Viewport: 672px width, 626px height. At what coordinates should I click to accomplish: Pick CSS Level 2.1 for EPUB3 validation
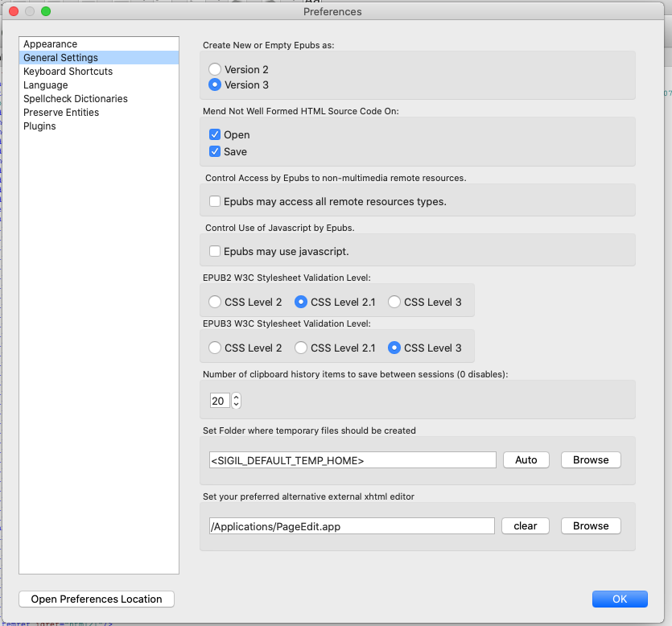[301, 348]
